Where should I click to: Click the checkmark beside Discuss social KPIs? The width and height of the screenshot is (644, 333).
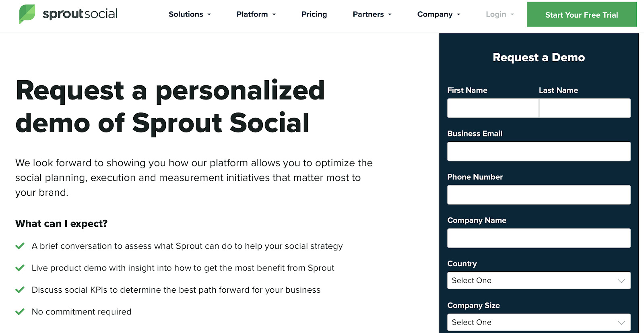point(20,290)
